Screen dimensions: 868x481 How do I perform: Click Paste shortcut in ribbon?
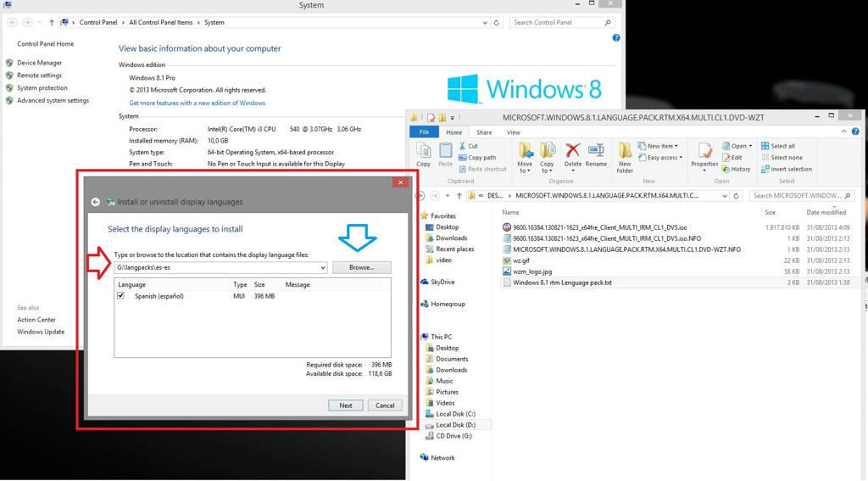482,170
